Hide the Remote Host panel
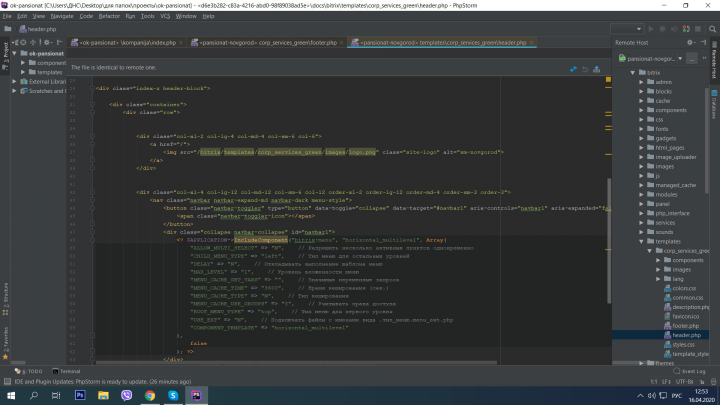The height and width of the screenshot is (405, 720). click(x=703, y=42)
